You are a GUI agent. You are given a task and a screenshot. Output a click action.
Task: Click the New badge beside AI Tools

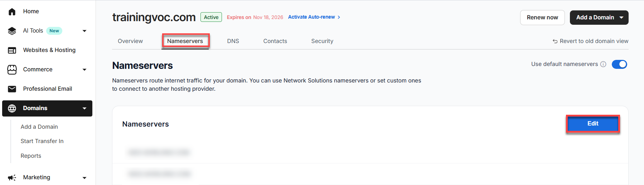(x=54, y=31)
